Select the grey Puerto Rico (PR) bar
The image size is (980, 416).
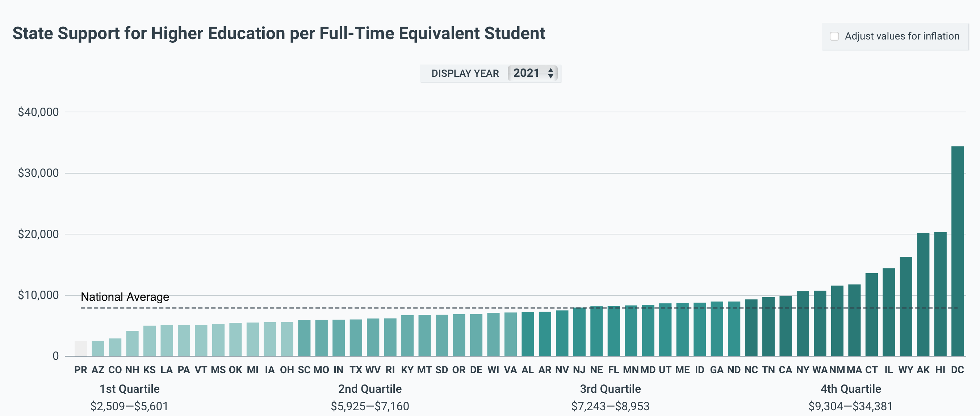(x=81, y=349)
